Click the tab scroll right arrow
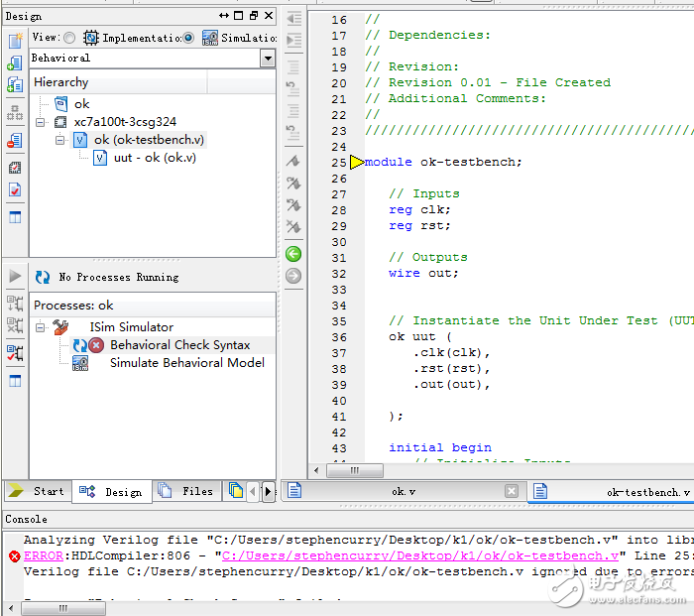This screenshot has width=694, height=616. pyautogui.click(x=268, y=491)
